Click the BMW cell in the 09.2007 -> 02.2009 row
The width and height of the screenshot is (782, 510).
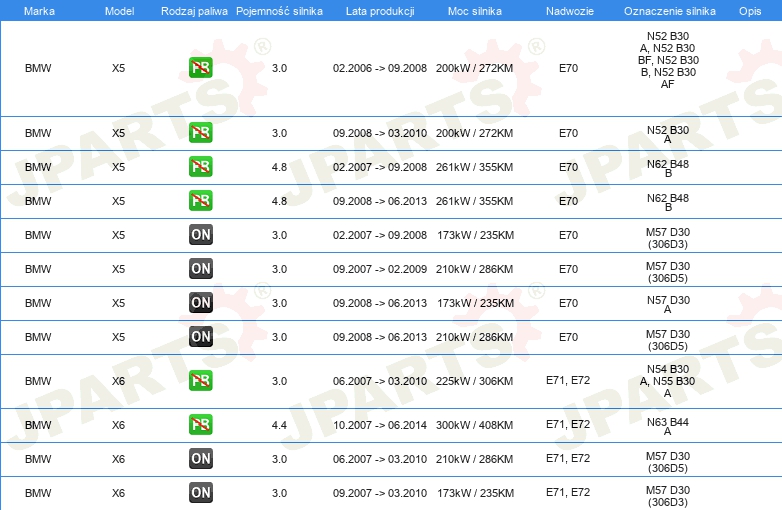[38, 269]
